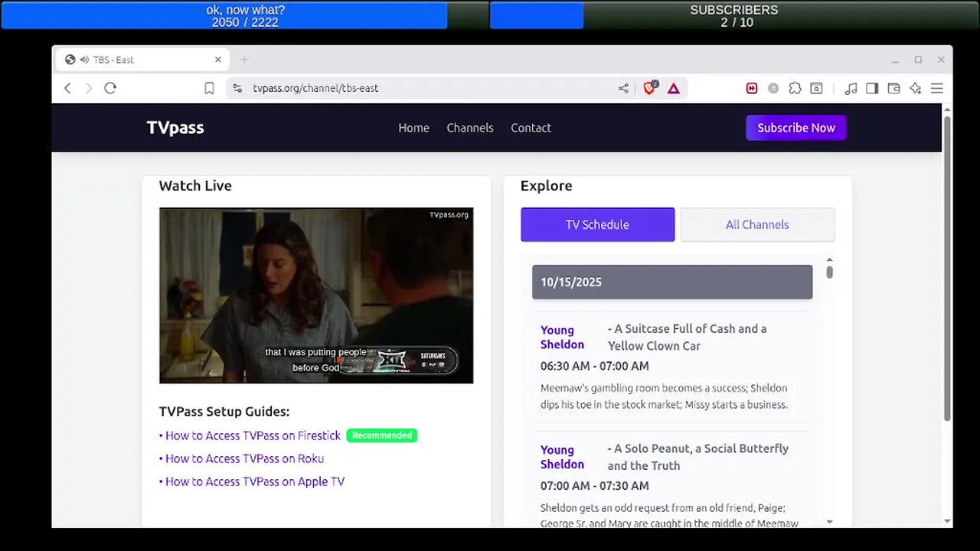Click the TVpass logo

coord(175,128)
